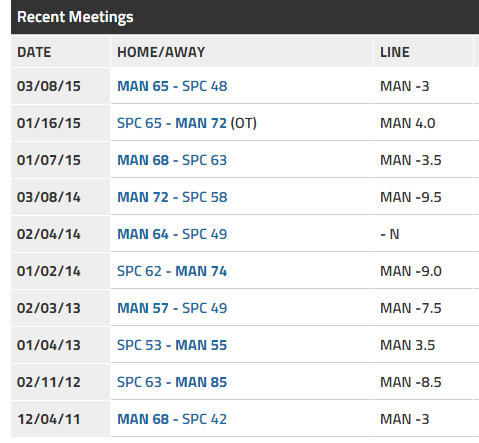Open the MAN 72 - SPC 58 result

tap(172, 197)
